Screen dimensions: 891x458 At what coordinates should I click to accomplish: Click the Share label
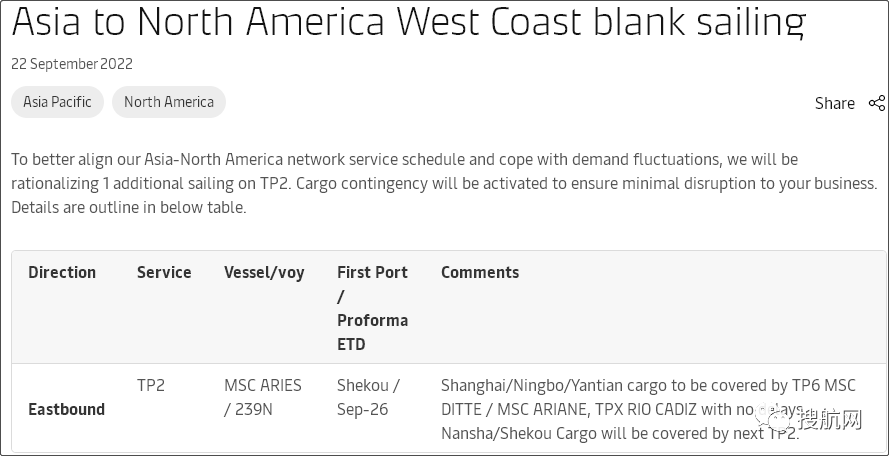pyautogui.click(x=834, y=103)
